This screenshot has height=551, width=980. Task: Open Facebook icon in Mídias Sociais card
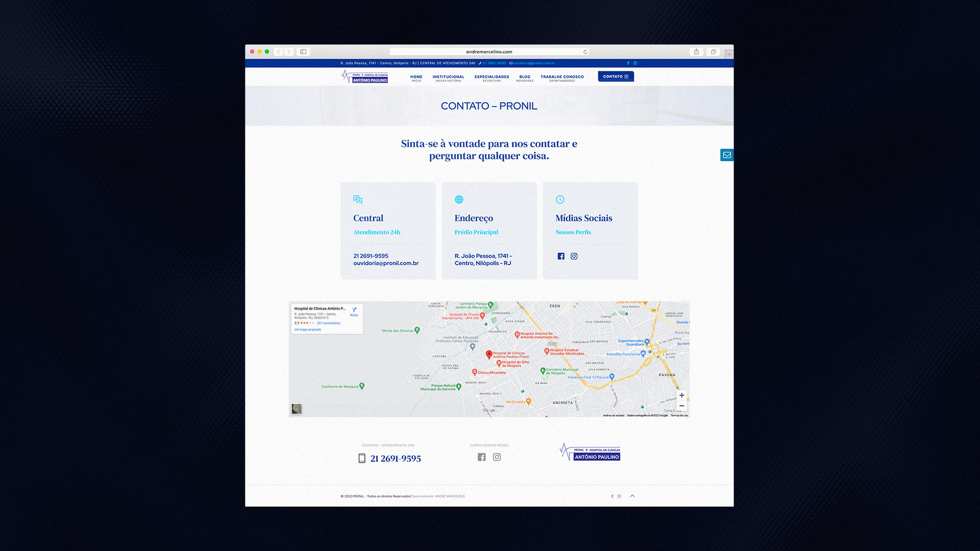coord(561,256)
